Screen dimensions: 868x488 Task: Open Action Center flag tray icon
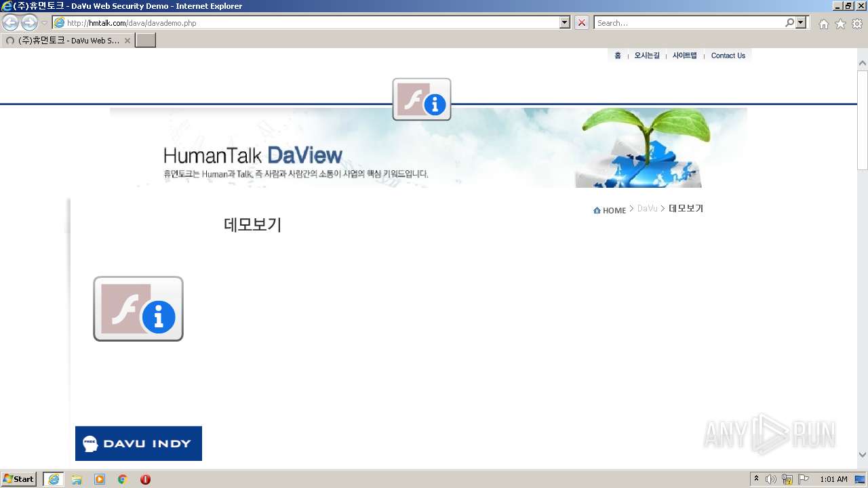(x=804, y=479)
